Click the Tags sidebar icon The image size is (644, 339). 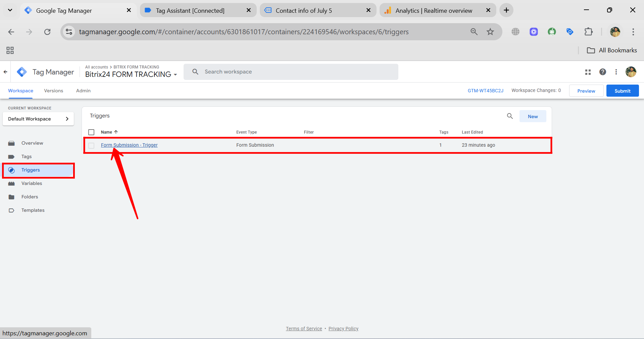click(11, 157)
